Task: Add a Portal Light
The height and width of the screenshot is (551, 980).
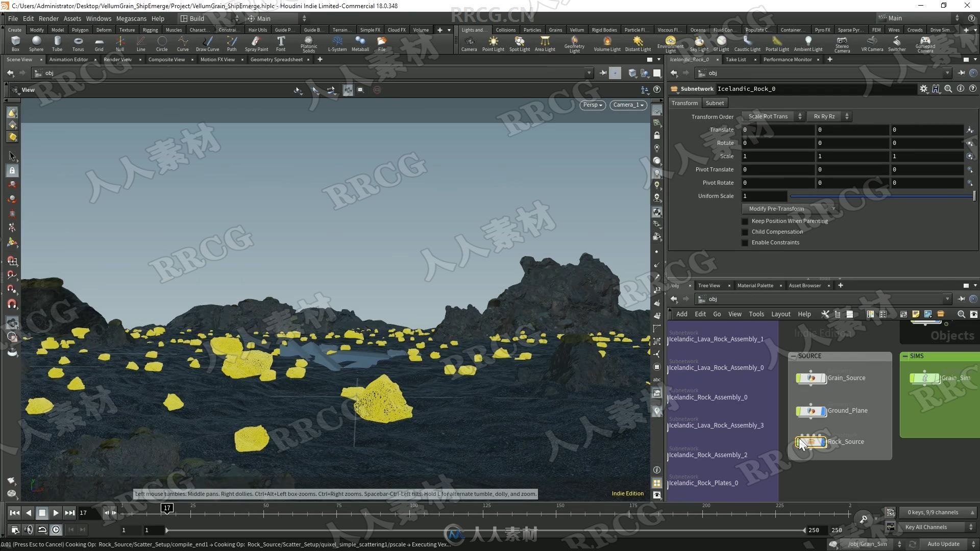Action: (x=777, y=43)
